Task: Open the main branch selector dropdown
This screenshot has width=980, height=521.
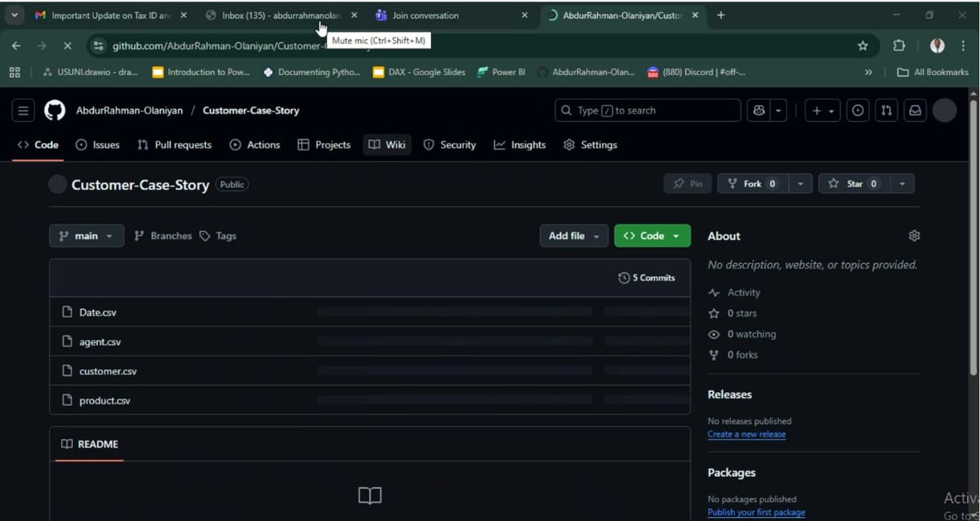Action: tap(86, 235)
